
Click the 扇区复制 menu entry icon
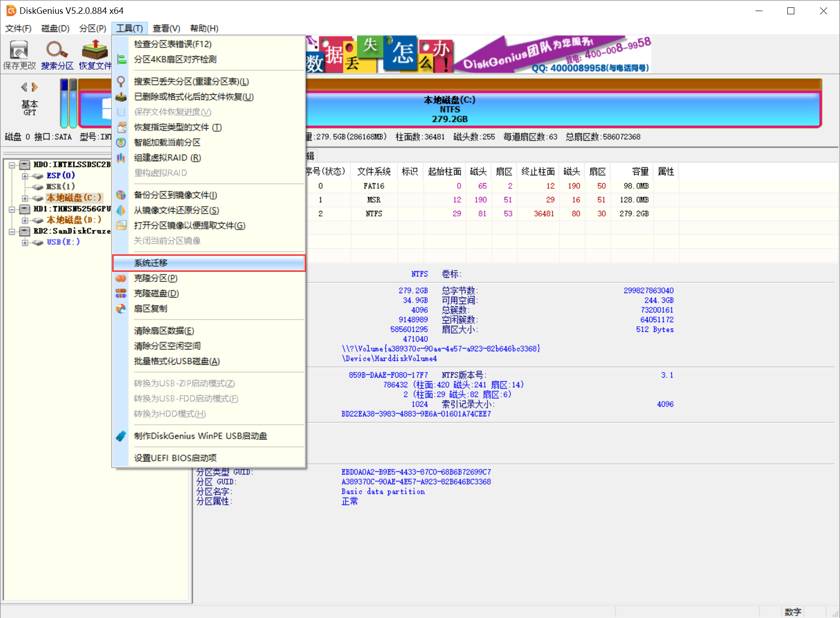121,308
